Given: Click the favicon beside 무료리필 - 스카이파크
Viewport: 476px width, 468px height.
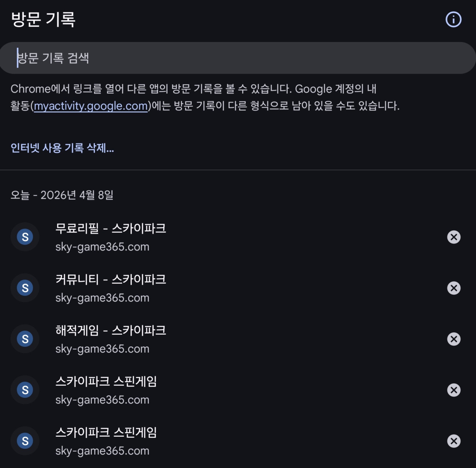Looking at the screenshot, I should 25,237.
